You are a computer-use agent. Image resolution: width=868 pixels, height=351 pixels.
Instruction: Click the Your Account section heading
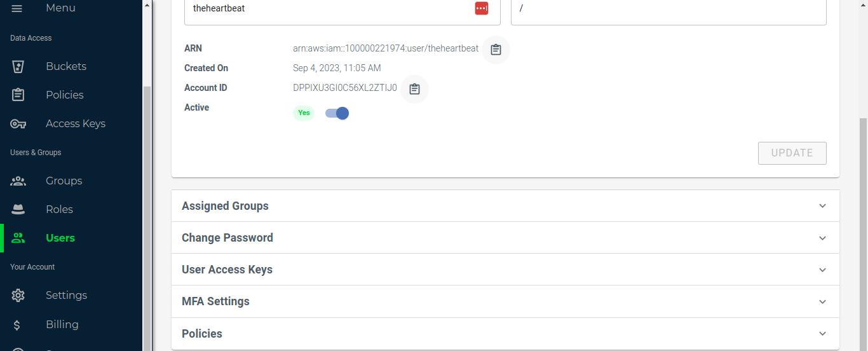coord(32,267)
